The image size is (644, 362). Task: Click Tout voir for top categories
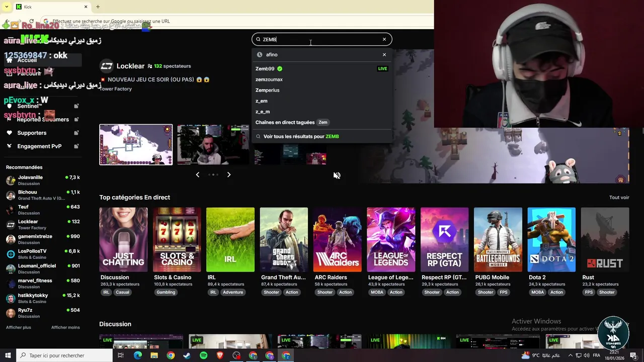619,198
